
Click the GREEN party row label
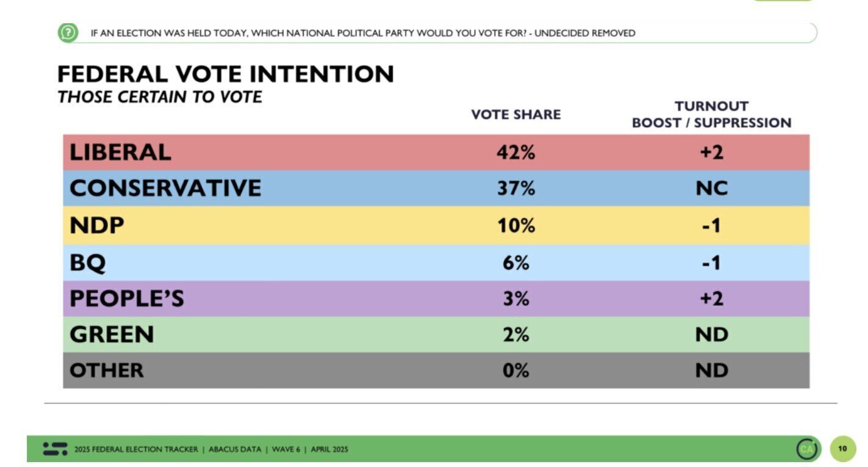click(112, 335)
